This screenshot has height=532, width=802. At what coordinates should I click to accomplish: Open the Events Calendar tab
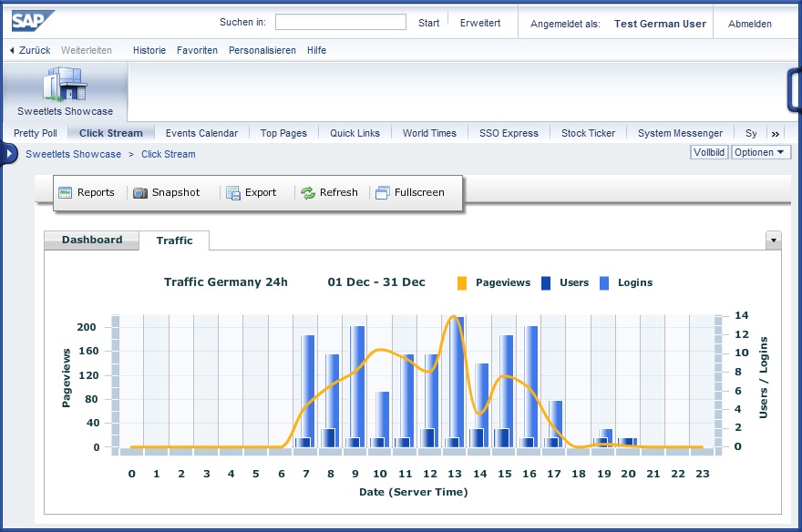[201, 133]
